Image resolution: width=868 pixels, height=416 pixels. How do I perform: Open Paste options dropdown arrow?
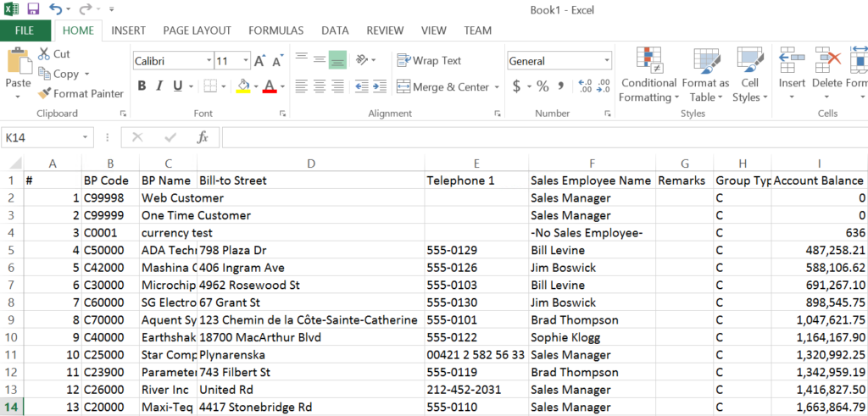tap(18, 97)
